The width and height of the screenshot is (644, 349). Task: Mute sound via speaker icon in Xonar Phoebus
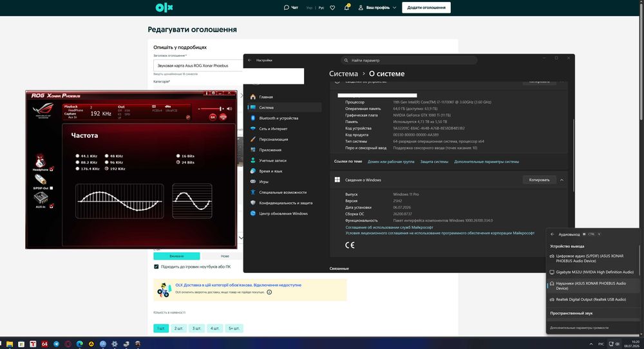tap(229, 109)
